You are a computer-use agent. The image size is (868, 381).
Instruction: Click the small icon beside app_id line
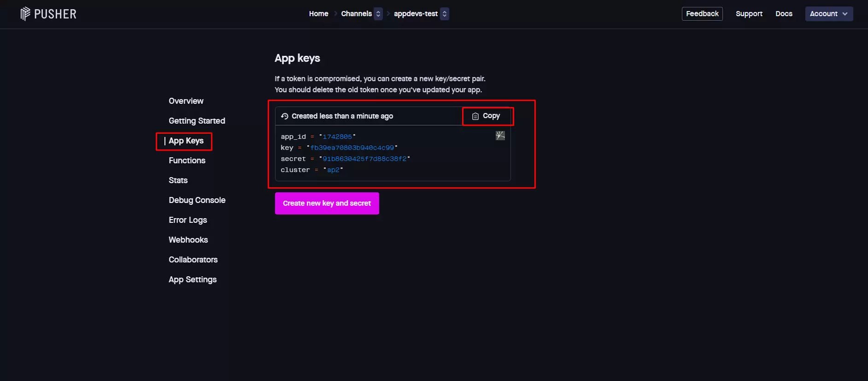(500, 136)
